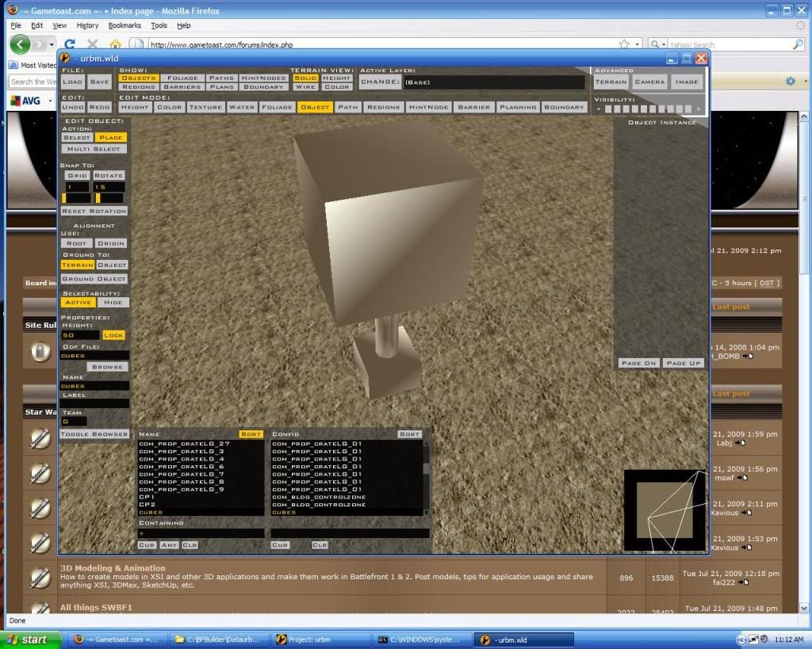Toggle Objects show button
Screen dimensions: 812x649
[138, 78]
